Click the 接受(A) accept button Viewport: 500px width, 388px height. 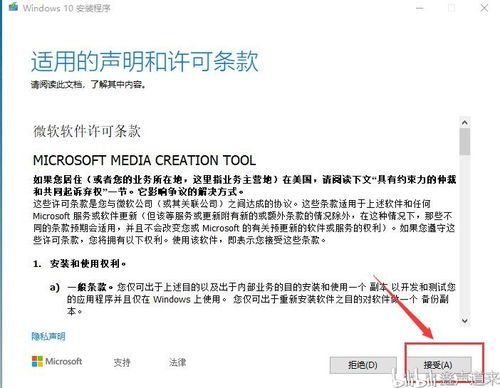pos(439,365)
